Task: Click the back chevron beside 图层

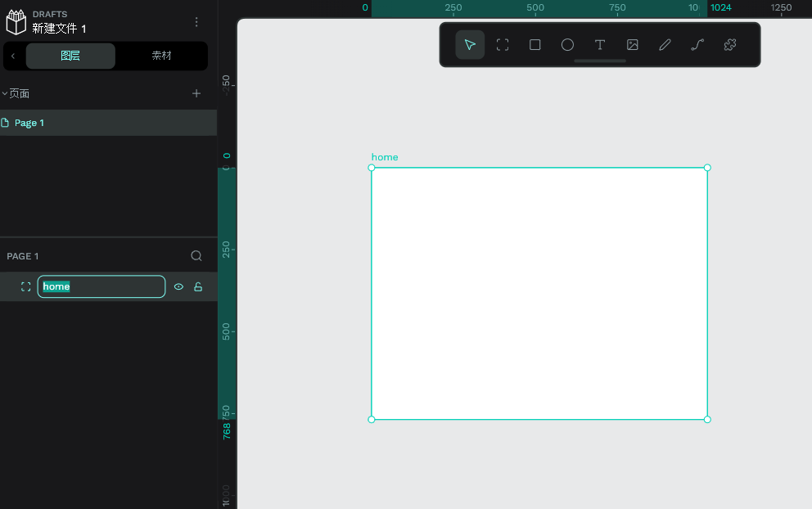Action: (x=13, y=56)
